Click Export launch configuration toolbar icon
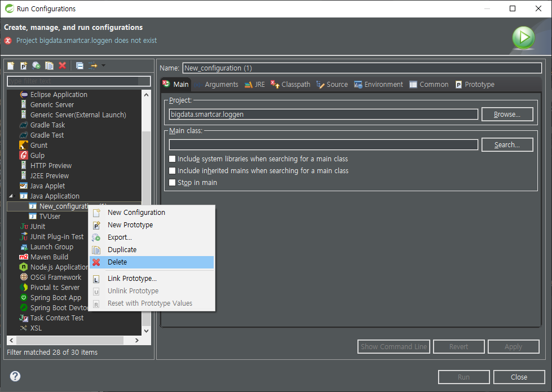The height and width of the screenshot is (392, 552). (x=36, y=65)
